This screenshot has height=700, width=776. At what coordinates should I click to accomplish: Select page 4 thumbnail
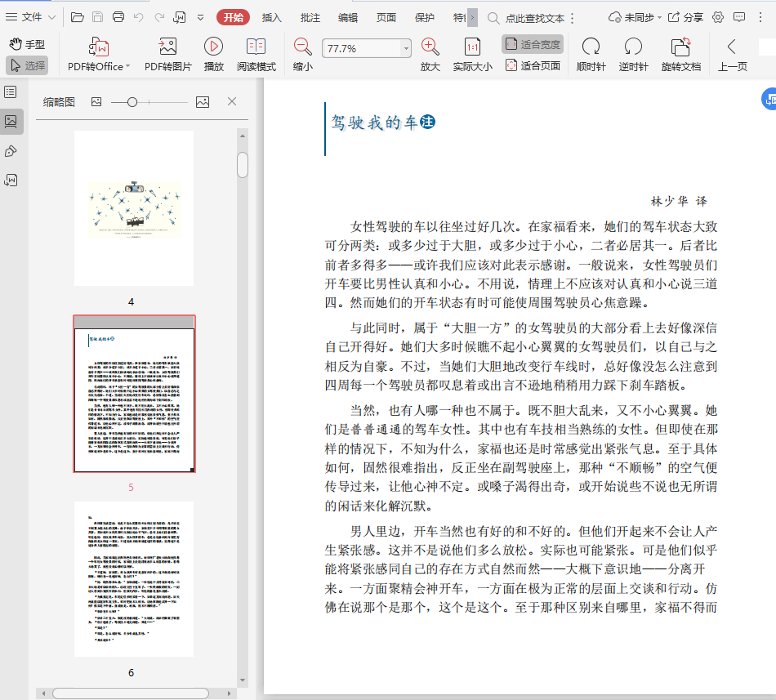pyautogui.click(x=134, y=208)
